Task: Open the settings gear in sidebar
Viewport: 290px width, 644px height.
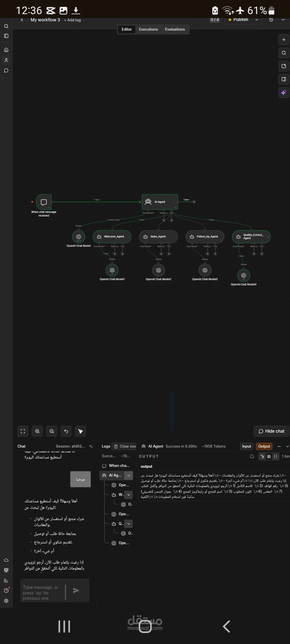Action: tap(6, 601)
